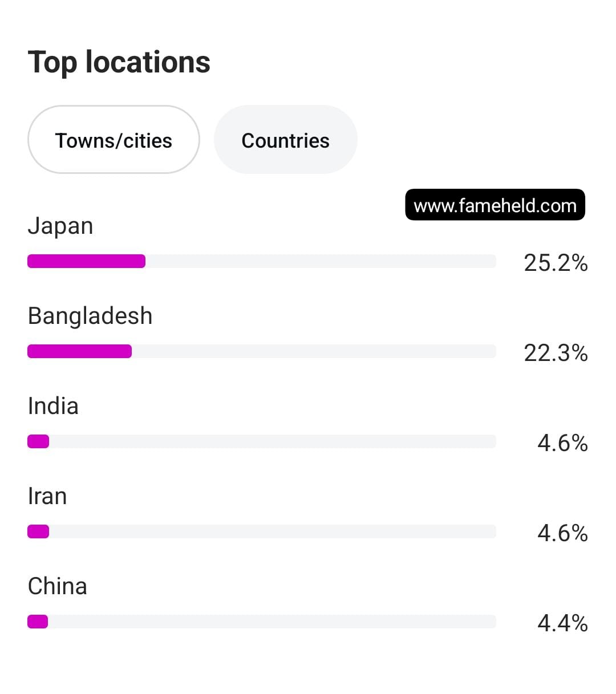The height and width of the screenshot is (694, 616).
Task: Click the 4.6% value beside Iran
Action: click(562, 533)
